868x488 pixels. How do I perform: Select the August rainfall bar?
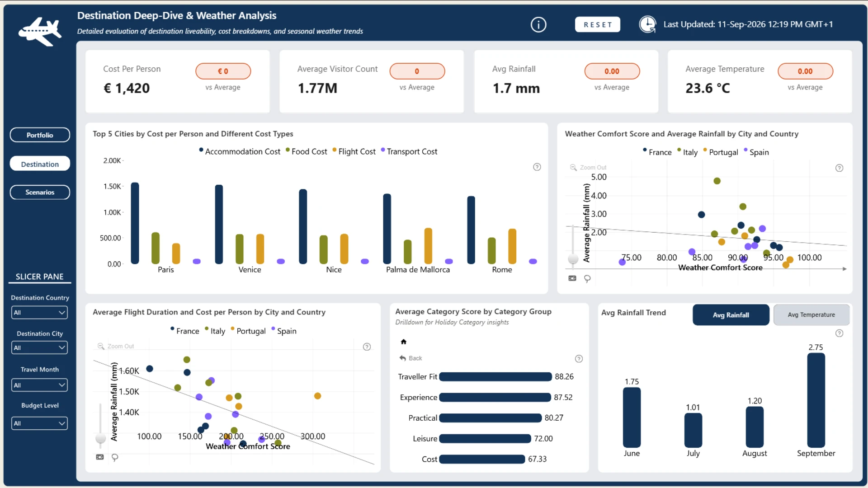pos(755,427)
